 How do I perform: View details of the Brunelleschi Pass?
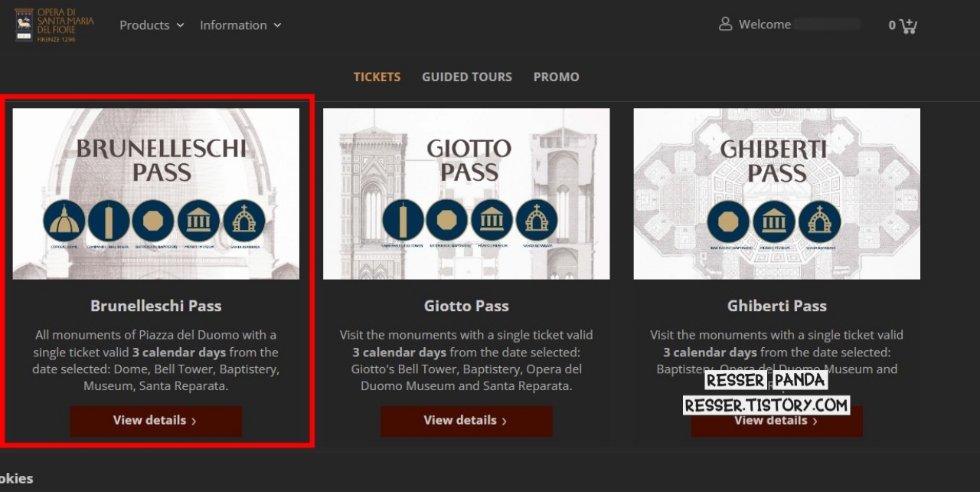pyautogui.click(x=156, y=421)
